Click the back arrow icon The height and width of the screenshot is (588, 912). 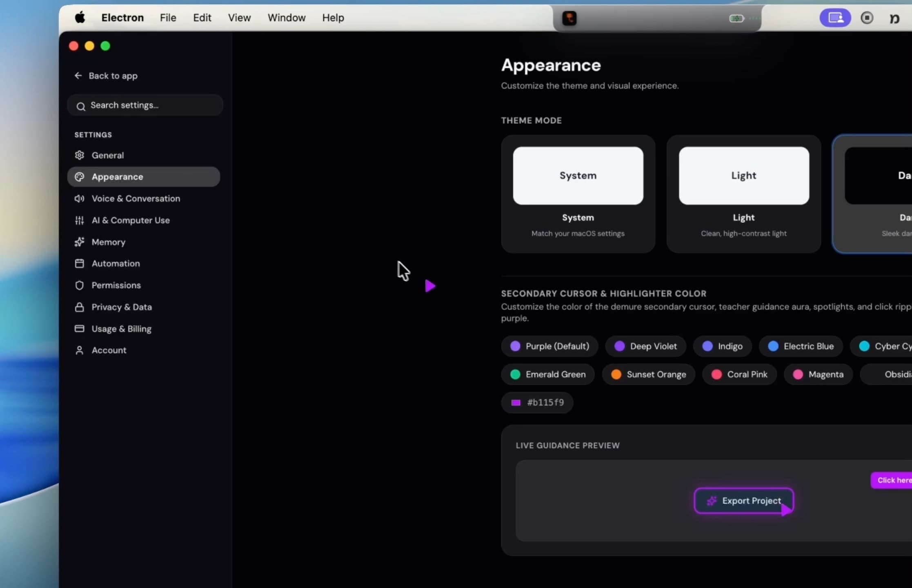click(78, 76)
